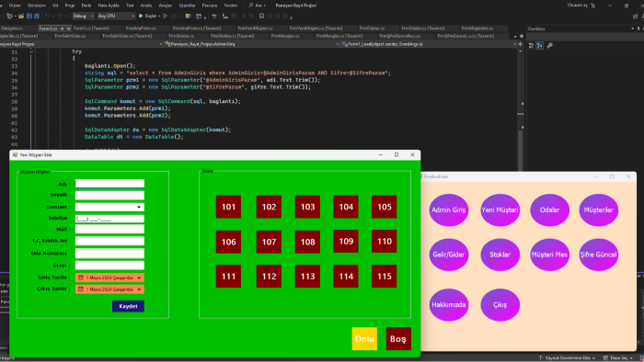Click calendar icon in Çıkış Tarihi picker

point(81,289)
